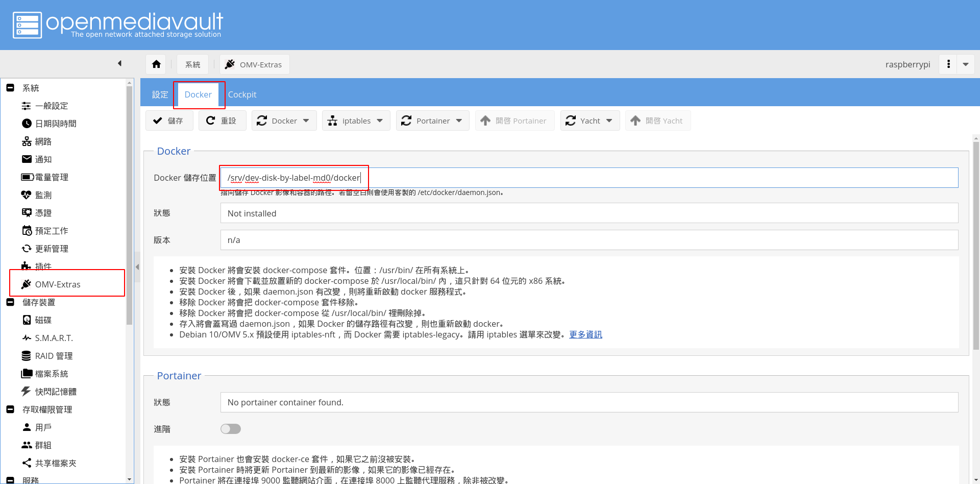Switch to the Cockpit tab
This screenshot has height=484, width=980.
pos(242,94)
